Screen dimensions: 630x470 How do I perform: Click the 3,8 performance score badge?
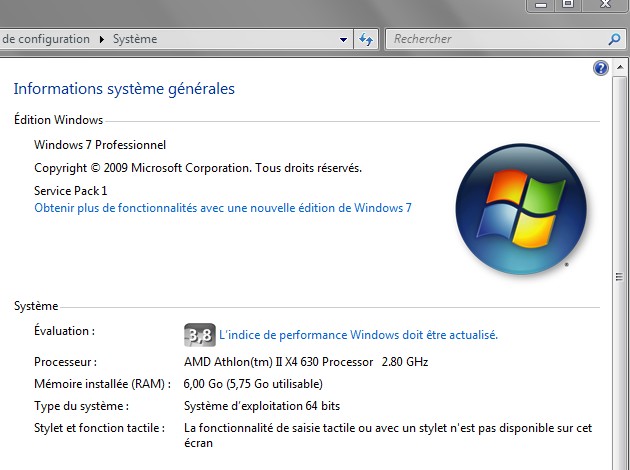pos(200,335)
